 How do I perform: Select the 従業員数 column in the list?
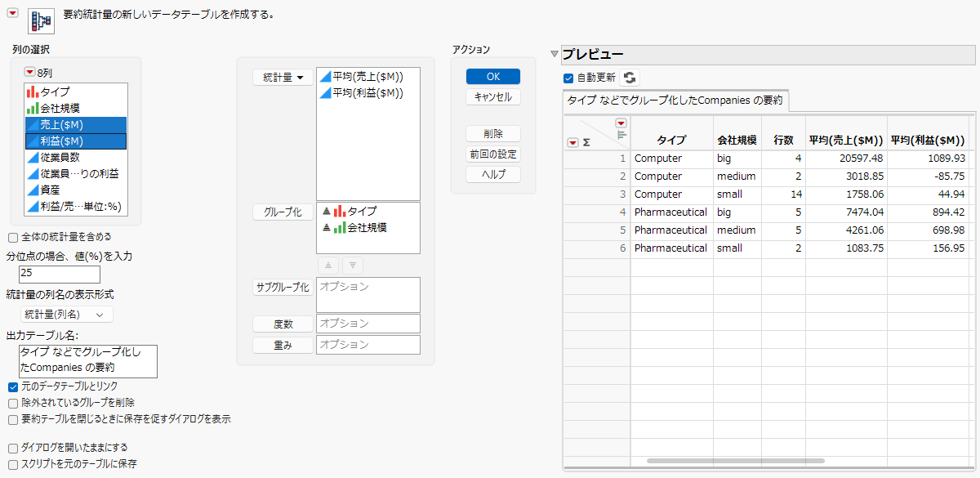pyautogui.click(x=76, y=157)
